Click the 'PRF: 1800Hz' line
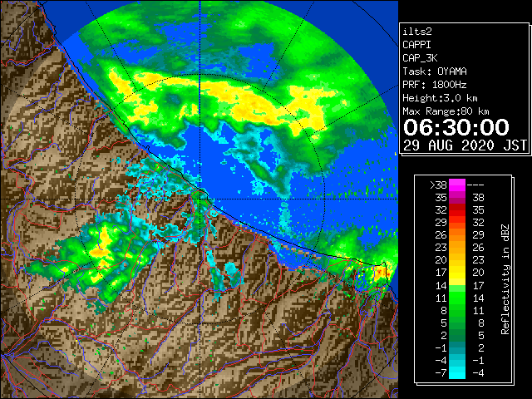532x399 pixels. tap(435, 85)
